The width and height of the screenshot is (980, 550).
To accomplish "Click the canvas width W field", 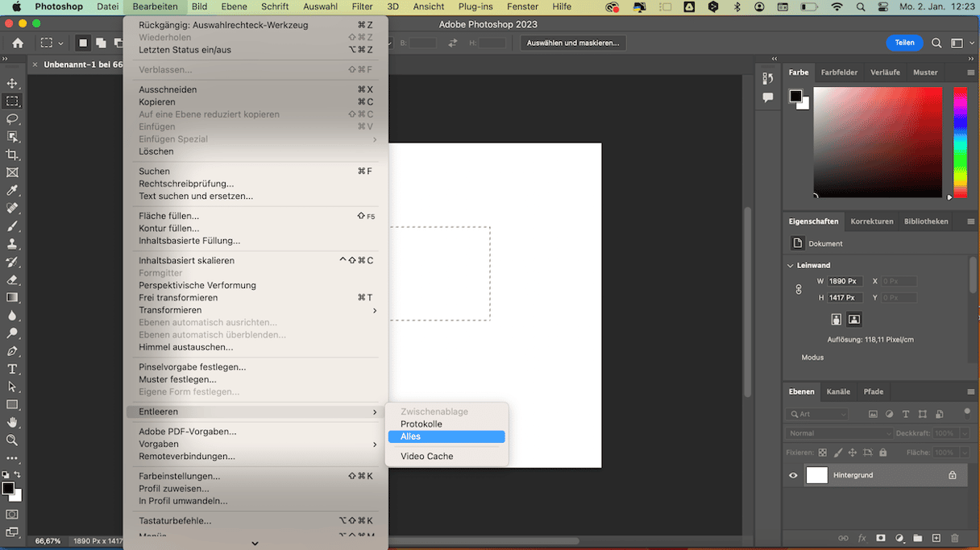I will coord(845,281).
